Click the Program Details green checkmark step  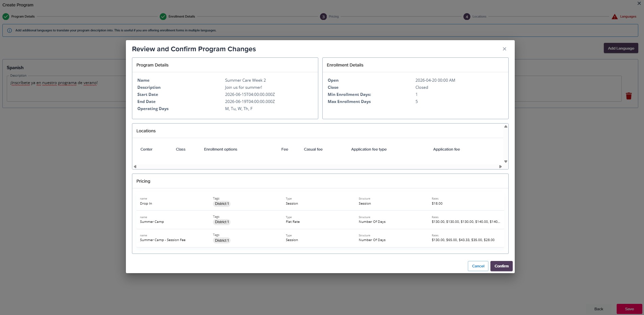6,17
